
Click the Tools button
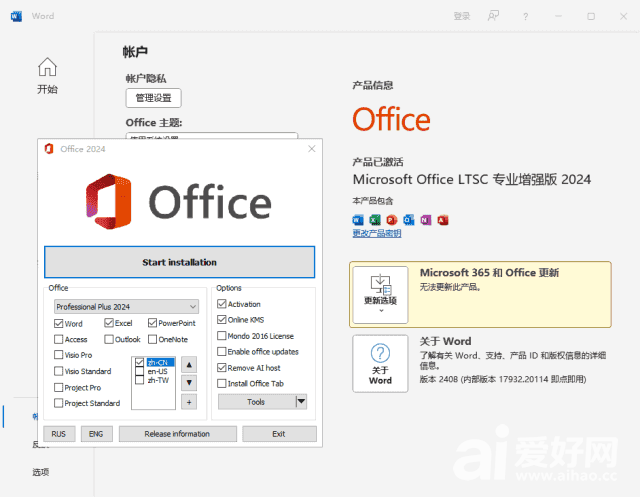(257, 402)
